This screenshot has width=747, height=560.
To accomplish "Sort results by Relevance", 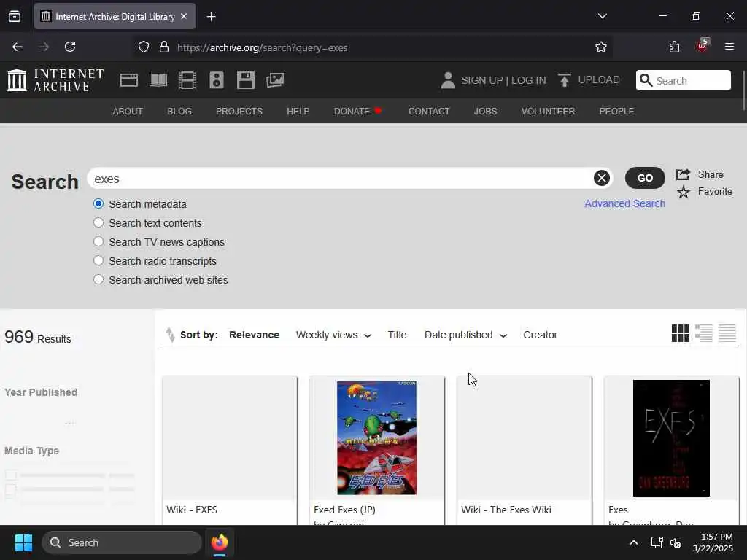I will (254, 335).
